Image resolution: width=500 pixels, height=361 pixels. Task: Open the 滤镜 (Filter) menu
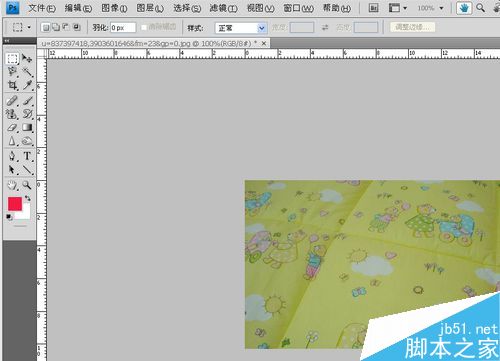tap(223, 8)
